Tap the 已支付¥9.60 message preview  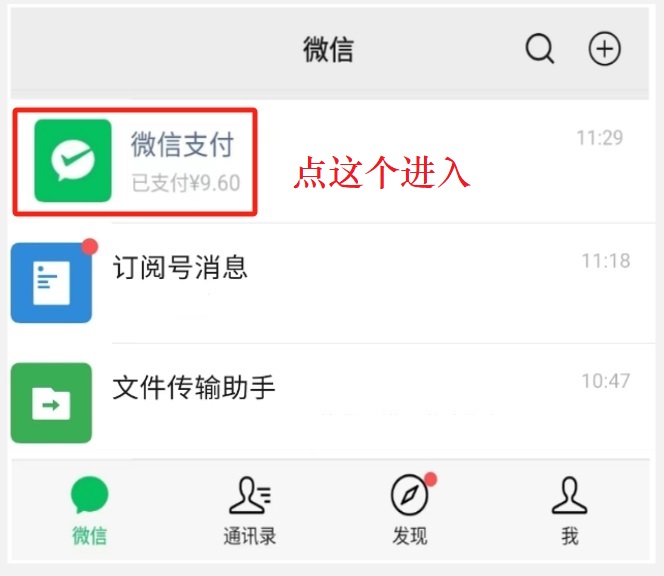186,183
